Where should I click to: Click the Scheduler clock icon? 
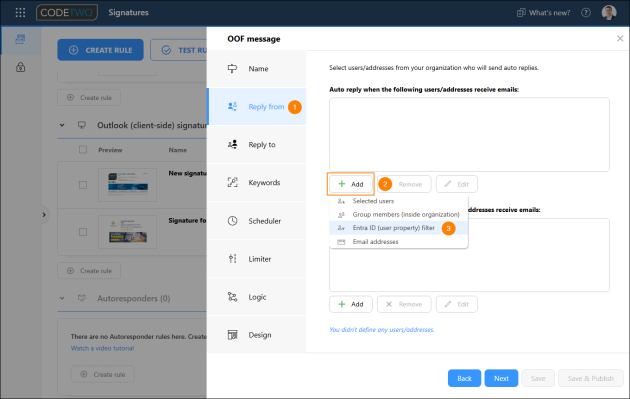[232, 221]
